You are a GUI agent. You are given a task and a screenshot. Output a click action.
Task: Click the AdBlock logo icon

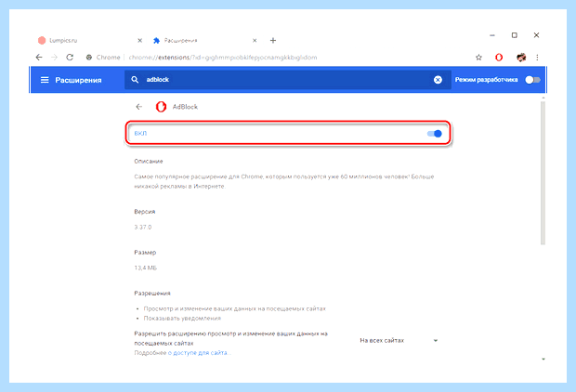pos(161,107)
